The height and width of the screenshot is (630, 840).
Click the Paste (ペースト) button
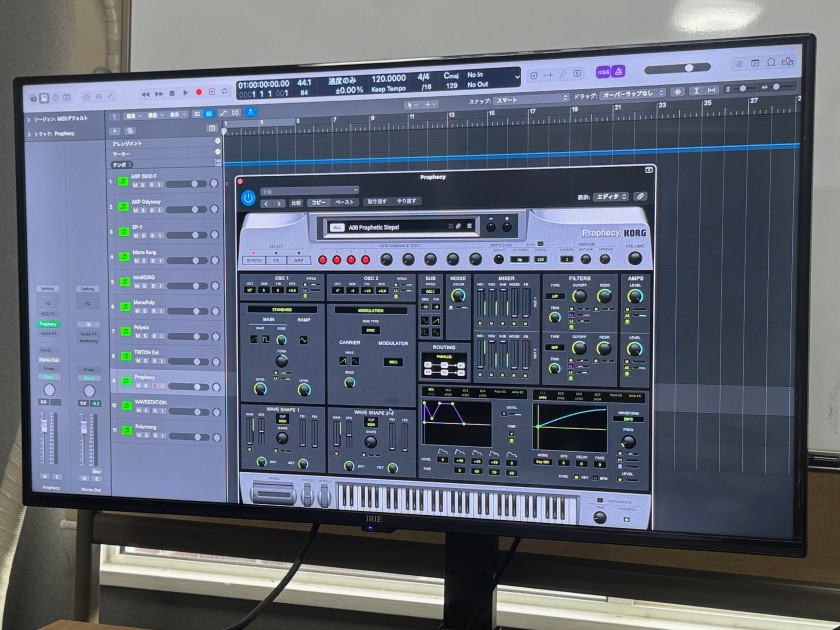[x=344, y=202]
